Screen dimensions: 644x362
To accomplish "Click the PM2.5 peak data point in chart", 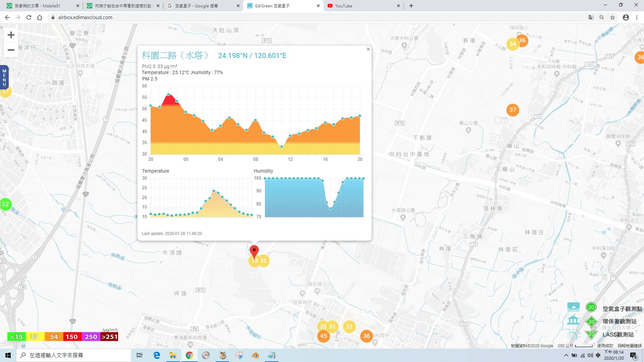I will coord(168,95).
